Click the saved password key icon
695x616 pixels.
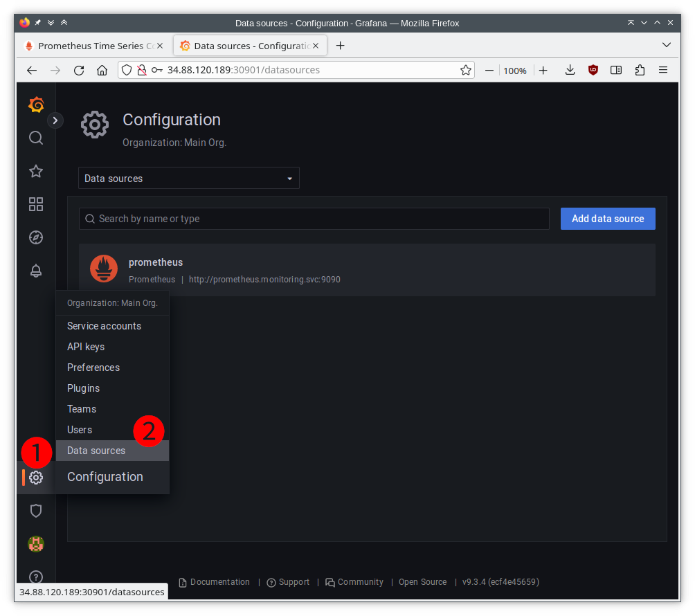tap(157, 70)
